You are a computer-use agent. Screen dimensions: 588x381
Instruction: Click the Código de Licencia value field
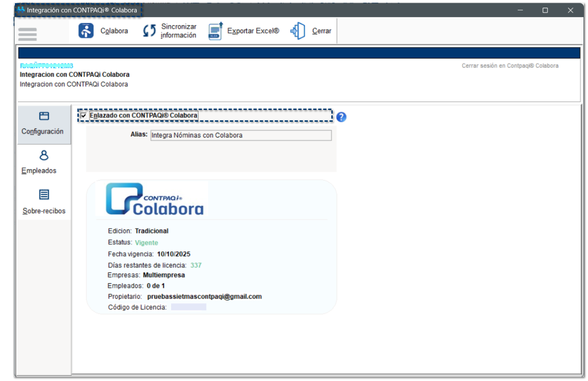point(188,307)
